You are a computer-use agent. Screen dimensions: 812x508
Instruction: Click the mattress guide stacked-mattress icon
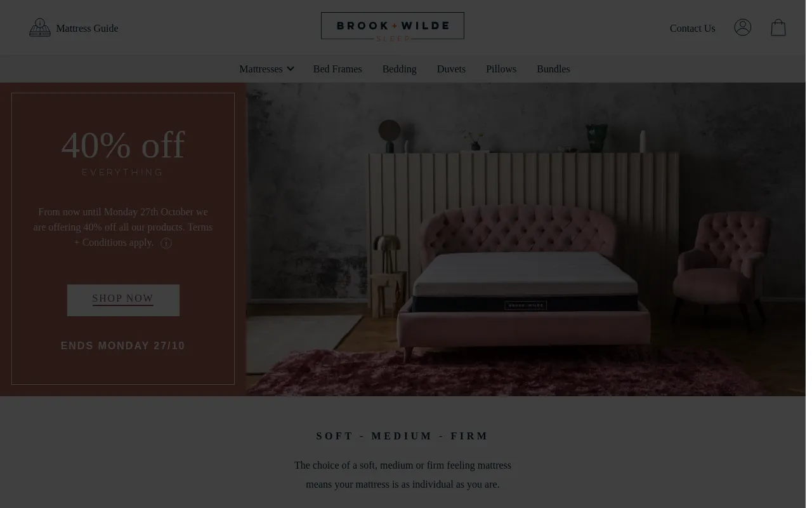coord(40,28)
